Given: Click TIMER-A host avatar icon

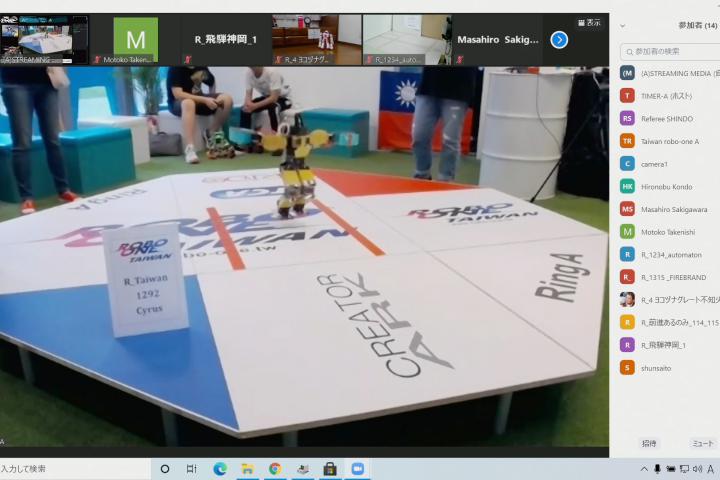Looking at the screenshot, I should 627,96.
